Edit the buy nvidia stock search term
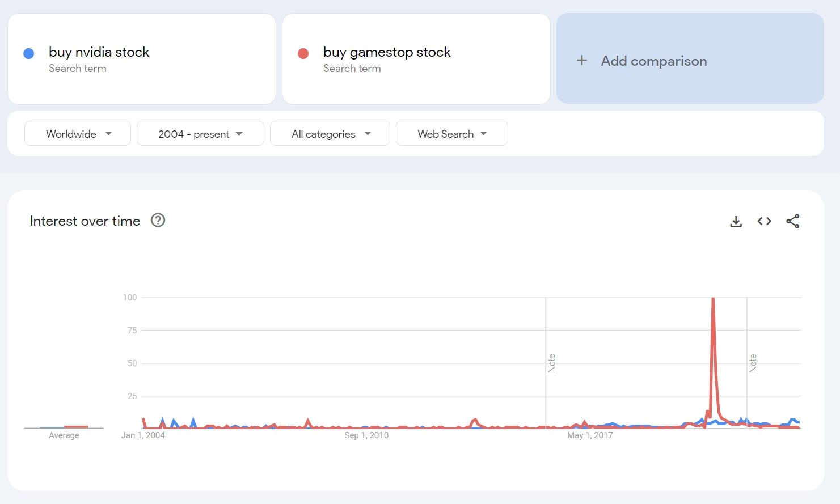 (x=99, y=52)
